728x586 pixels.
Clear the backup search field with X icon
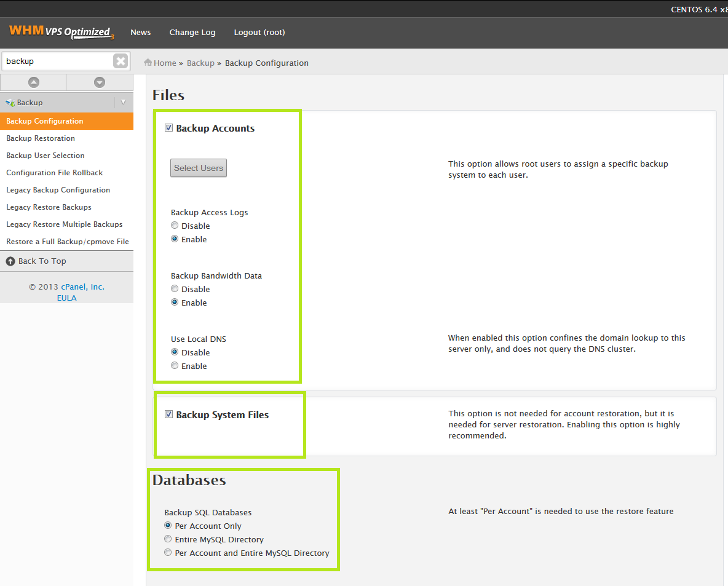click(x=121, y=61)
